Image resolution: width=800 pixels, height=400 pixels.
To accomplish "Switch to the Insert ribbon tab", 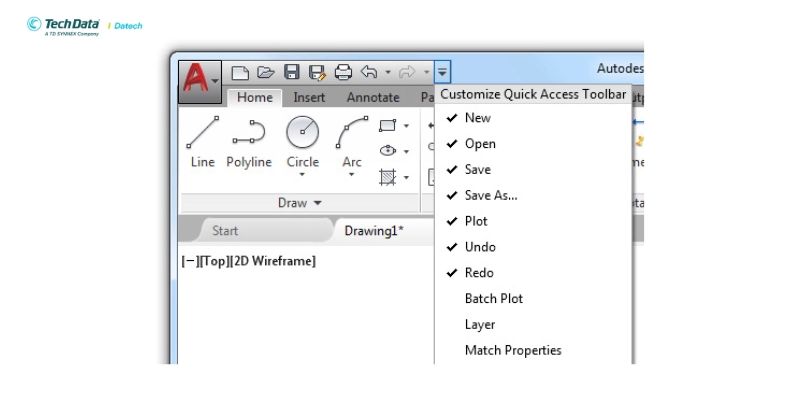I will coord(309,97).
